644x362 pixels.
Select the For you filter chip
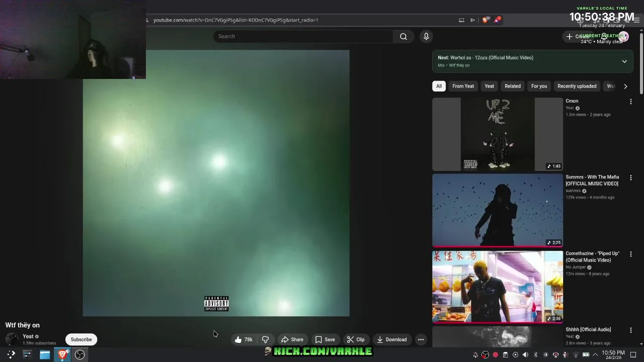(539, 86)
